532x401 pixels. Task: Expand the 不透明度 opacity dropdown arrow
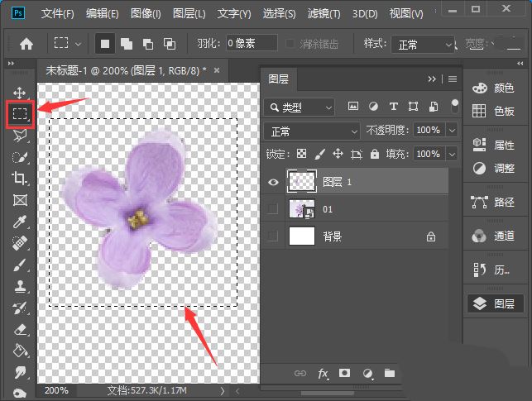pyautogui.click(x=452, y=131)
